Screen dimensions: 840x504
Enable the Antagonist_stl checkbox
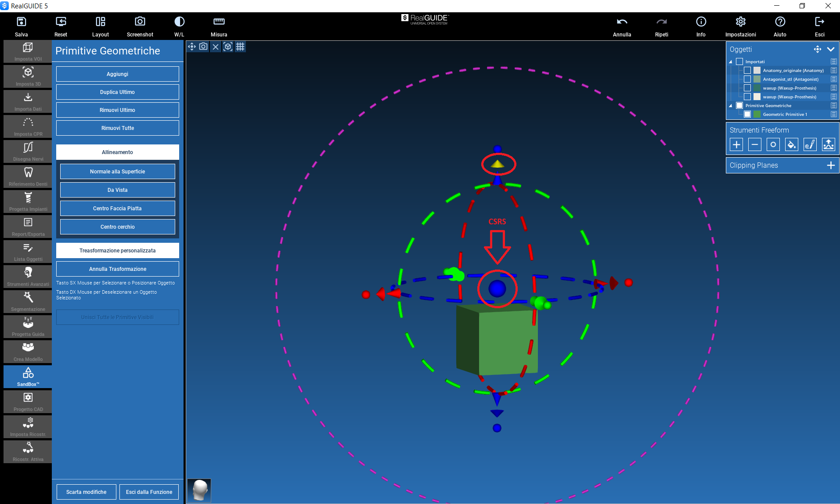click(x=747, y=79)
